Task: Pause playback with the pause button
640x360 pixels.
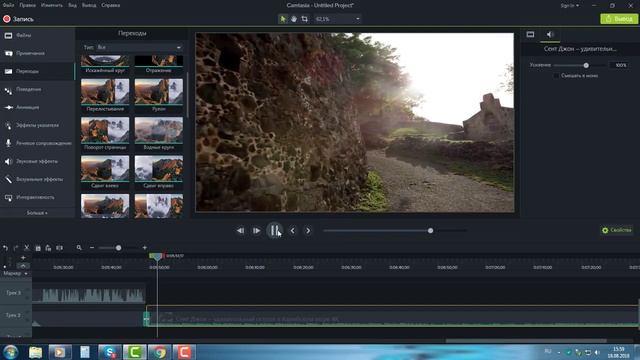Action: [274, 231]
